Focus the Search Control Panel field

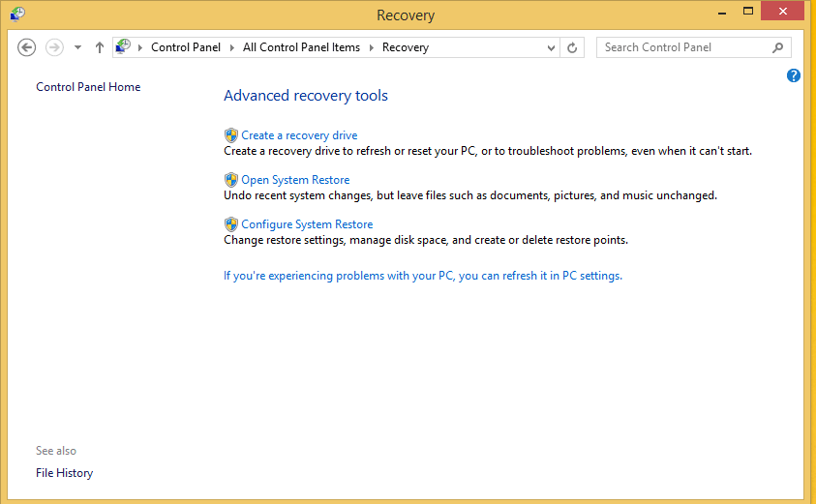coord(684,47)
